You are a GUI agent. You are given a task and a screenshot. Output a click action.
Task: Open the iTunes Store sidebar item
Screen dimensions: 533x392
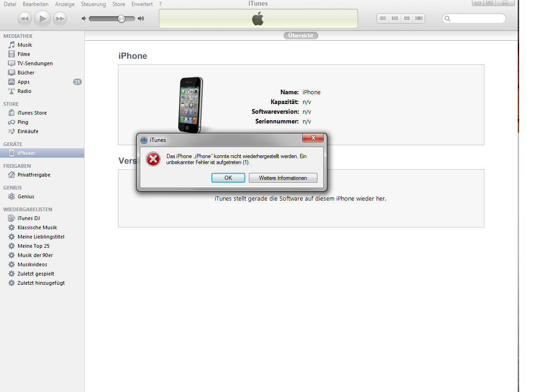tap(32, 113)
